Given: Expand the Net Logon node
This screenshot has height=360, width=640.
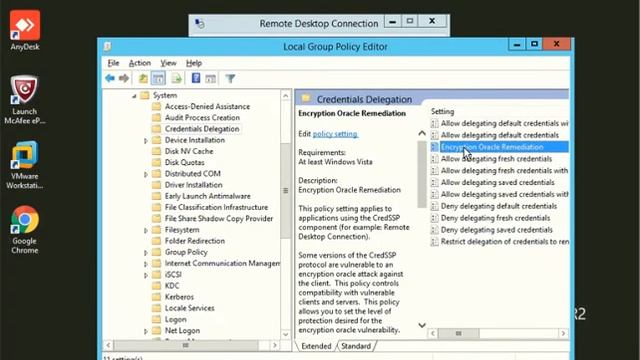Looking at the screenshot, I should (146, 331).
